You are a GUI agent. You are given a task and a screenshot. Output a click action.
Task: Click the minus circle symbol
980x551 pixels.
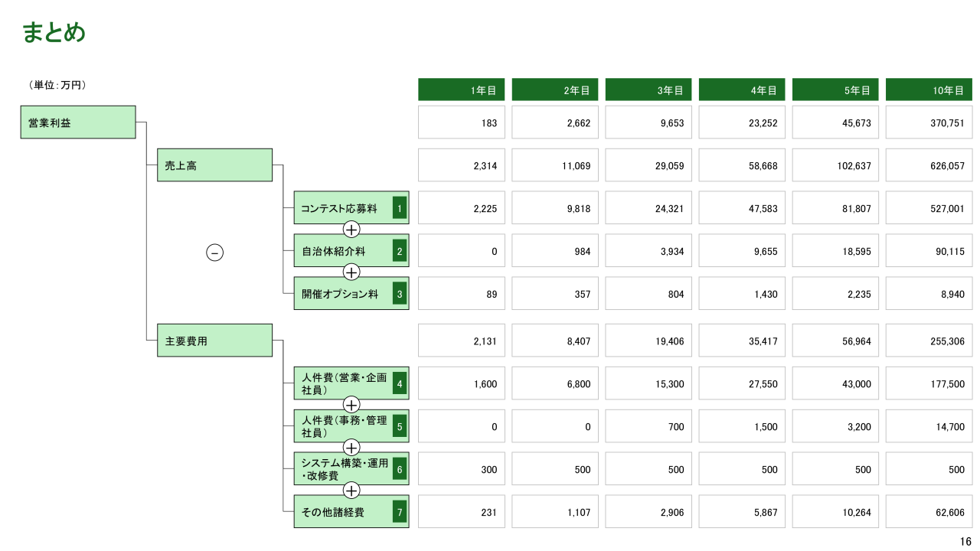pyautogui.click(x=215, y=253)
